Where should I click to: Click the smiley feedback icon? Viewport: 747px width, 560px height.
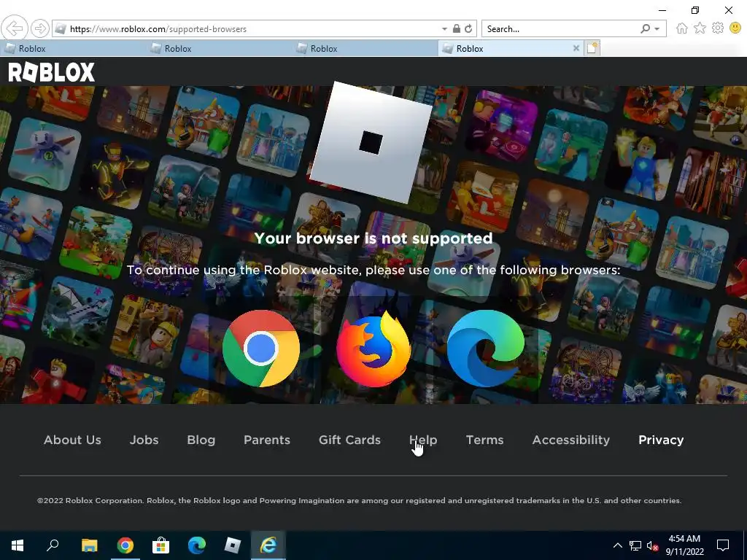coord(735,28)
